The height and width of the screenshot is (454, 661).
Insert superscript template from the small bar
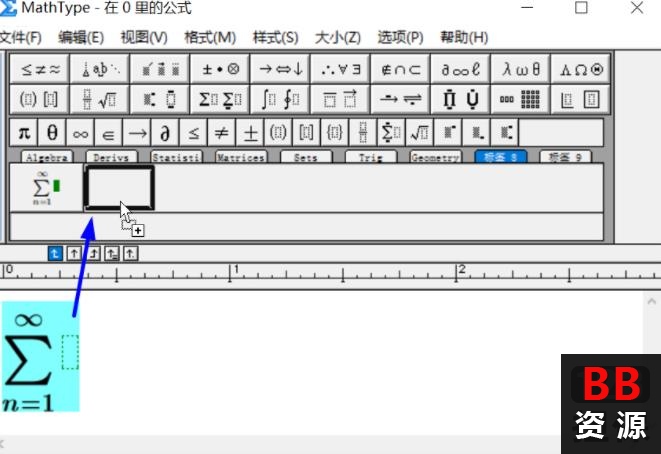coord(448,133)
